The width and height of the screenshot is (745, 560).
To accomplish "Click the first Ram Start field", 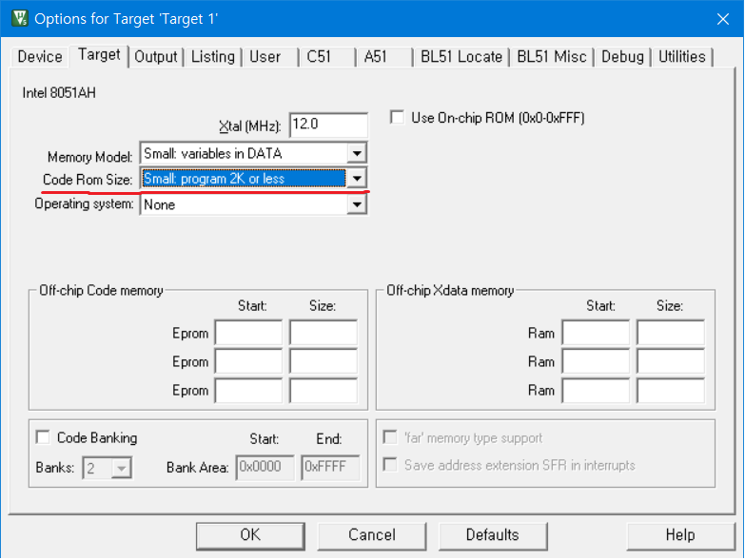I will pyautogui.click(x=596, y=333).
